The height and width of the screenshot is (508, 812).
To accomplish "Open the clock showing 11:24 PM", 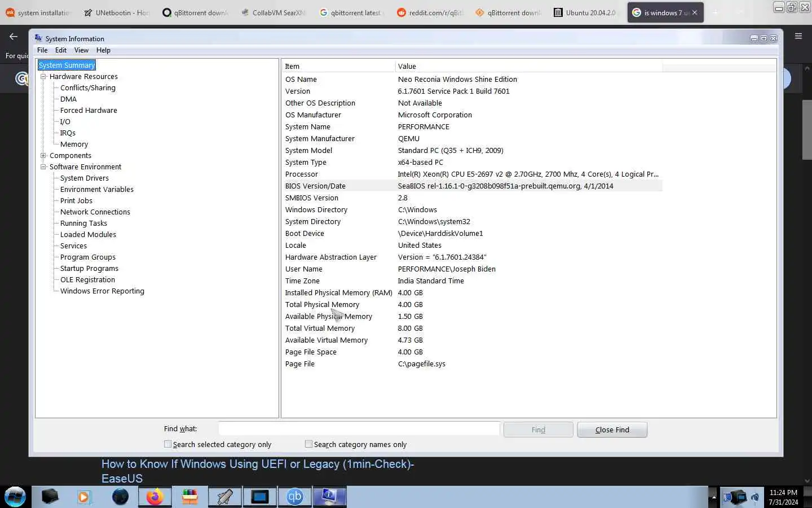I will (783, 497).
